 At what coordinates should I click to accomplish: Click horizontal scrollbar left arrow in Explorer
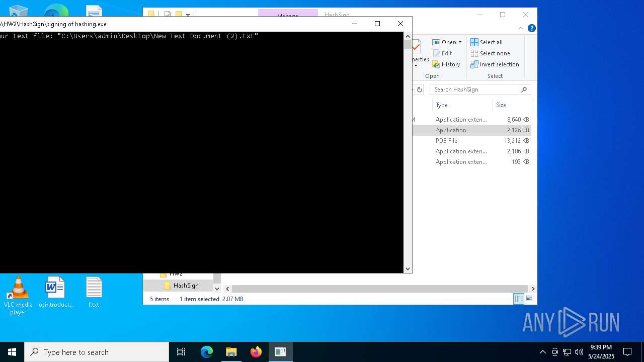click(227, 289)
